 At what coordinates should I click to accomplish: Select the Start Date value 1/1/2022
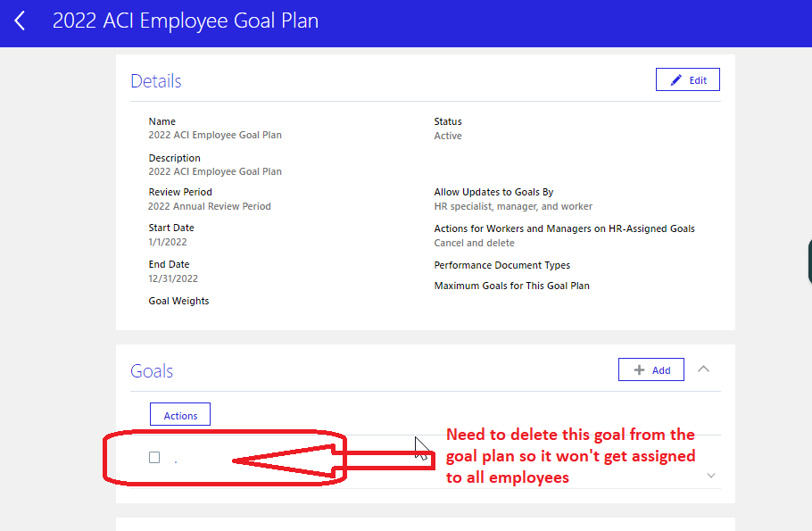coord(168,242)
